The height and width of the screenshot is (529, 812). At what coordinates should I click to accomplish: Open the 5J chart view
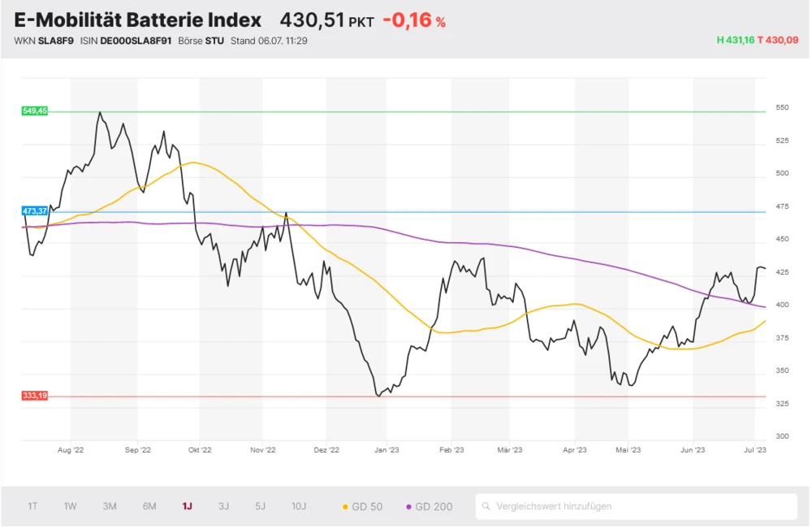[260, 506]
